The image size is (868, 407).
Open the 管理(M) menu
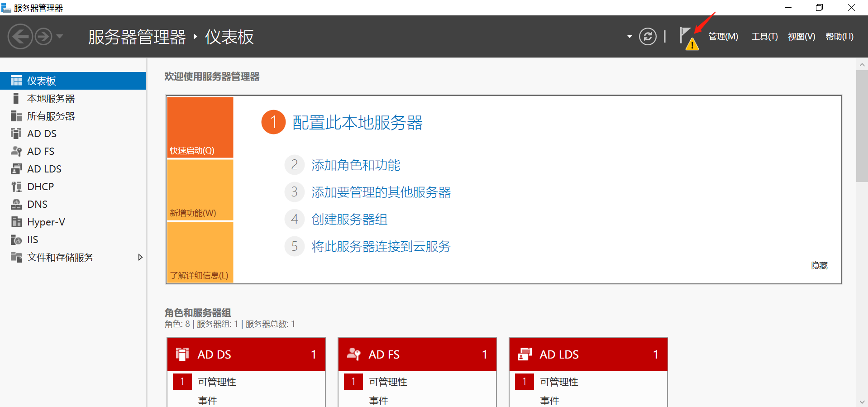pos(723,37)
